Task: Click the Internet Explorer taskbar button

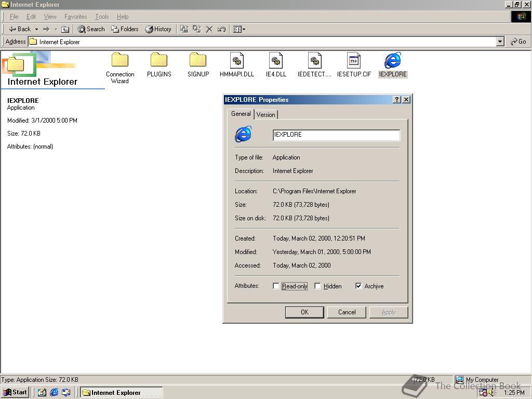Action: pos(122,393)
